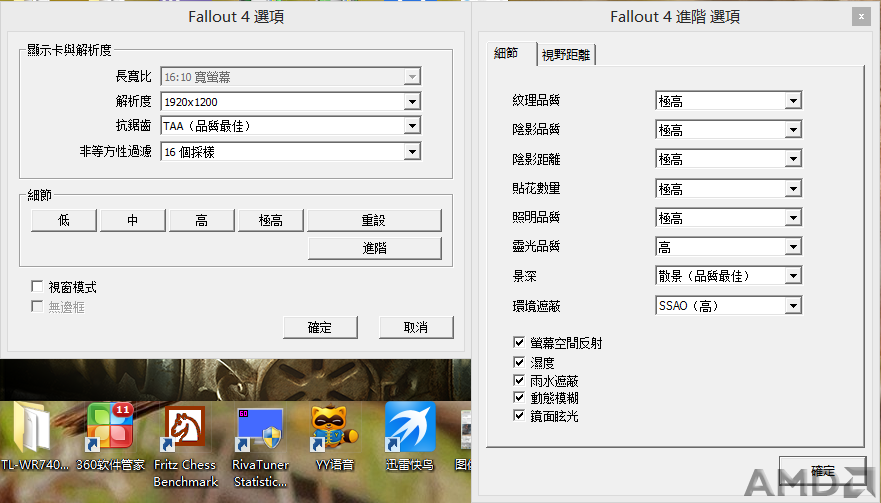Launch RivaTuner Statistics shortcut

260,446
